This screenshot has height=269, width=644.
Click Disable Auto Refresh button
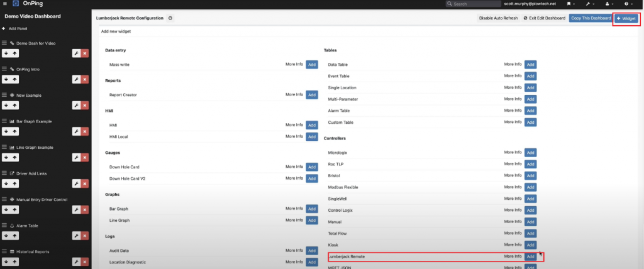(x=498, y=18)
